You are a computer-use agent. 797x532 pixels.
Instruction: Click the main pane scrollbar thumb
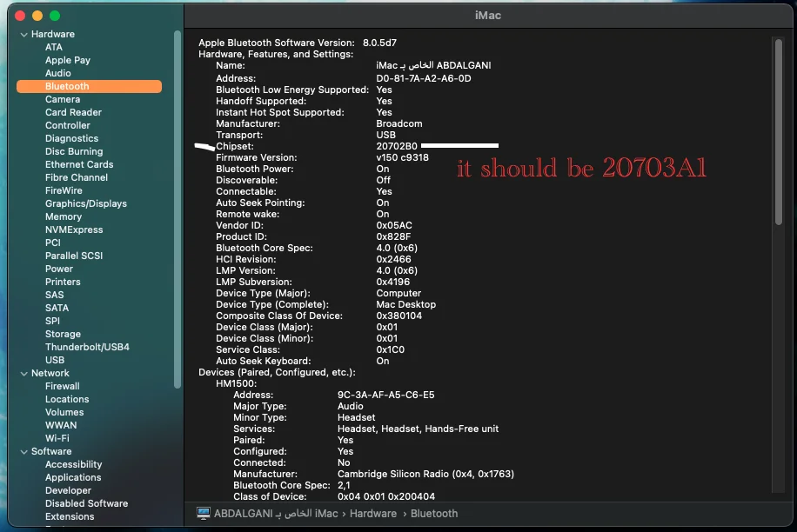[779, 132]
